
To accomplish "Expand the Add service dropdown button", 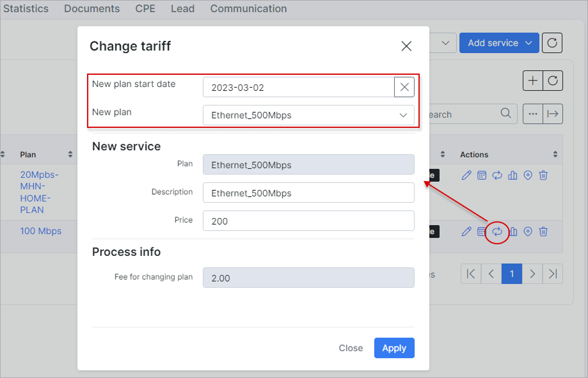I will [499, 43].
